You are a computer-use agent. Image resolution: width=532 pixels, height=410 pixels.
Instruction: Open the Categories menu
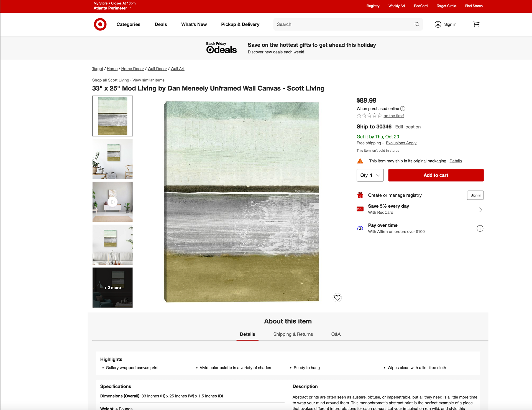pyautogui.click(x=128, y=24)
